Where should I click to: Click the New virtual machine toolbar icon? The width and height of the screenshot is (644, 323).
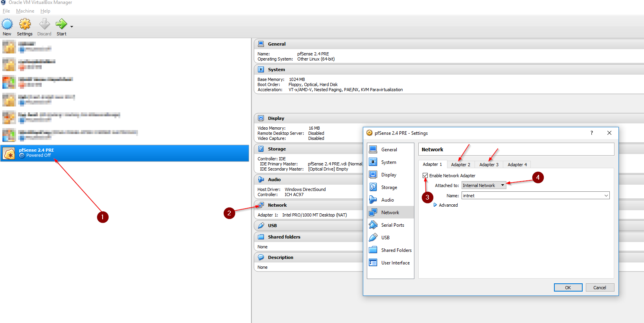click(x=7, y=24)
